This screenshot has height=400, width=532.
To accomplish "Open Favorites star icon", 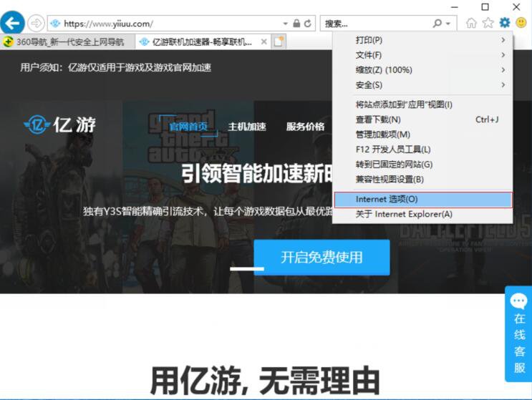I will coord(488,23).
